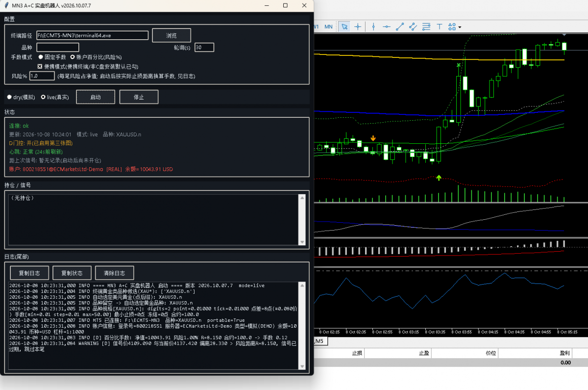This screenshot has height=390, width=588.
Task: Click the 盈利 column header in trade table
Action: (564, 353)
